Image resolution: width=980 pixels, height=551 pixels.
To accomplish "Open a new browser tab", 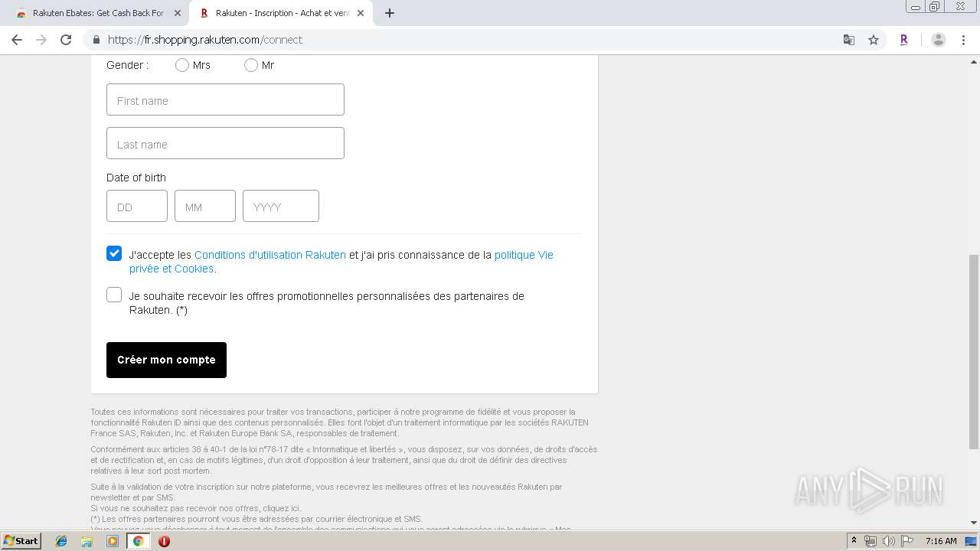I will pos(389,13).
